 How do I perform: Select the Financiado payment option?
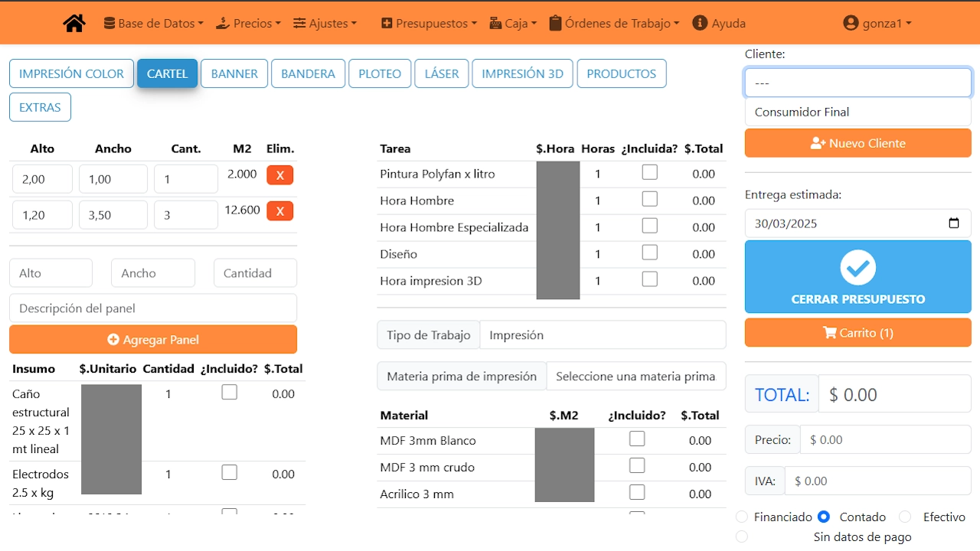coord(741,517)
